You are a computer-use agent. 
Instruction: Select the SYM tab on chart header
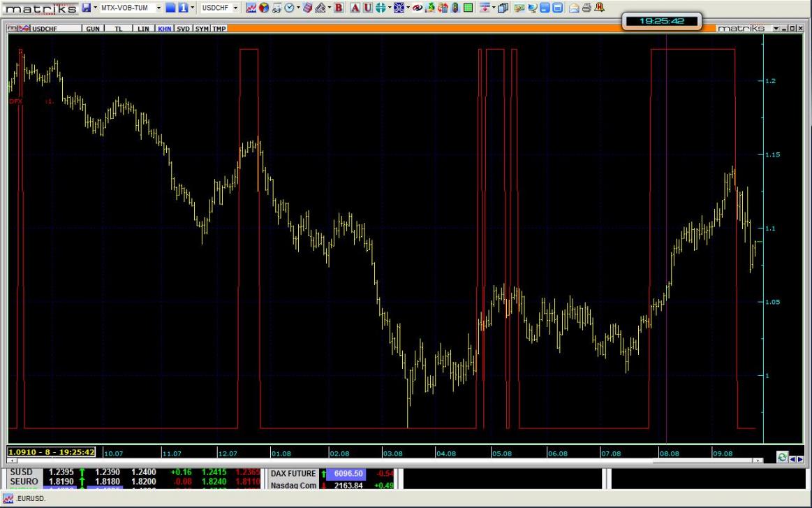click(202, 29)
